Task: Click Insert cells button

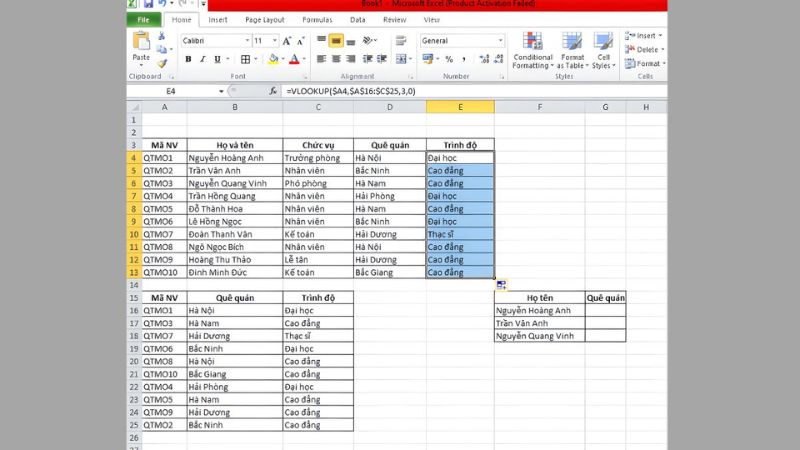Action: [x=643, y=36]
